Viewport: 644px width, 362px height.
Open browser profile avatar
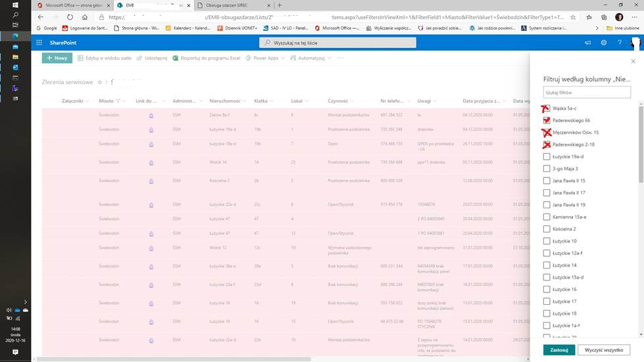[619, 17]
